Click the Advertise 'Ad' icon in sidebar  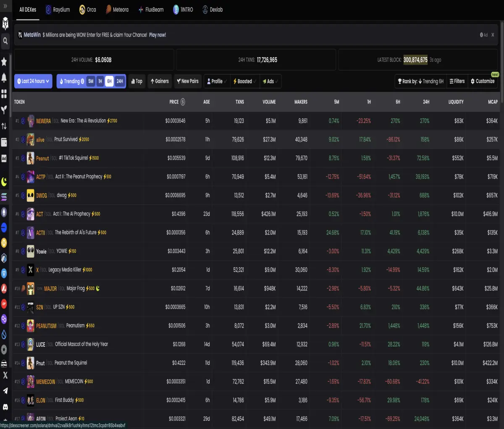point(4,158)
